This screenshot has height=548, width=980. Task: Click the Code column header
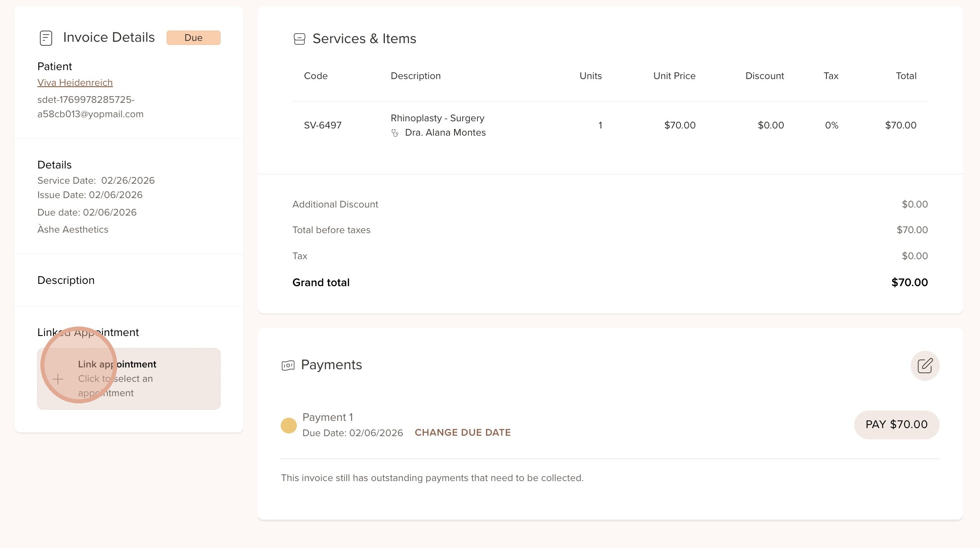coord(316,76)
